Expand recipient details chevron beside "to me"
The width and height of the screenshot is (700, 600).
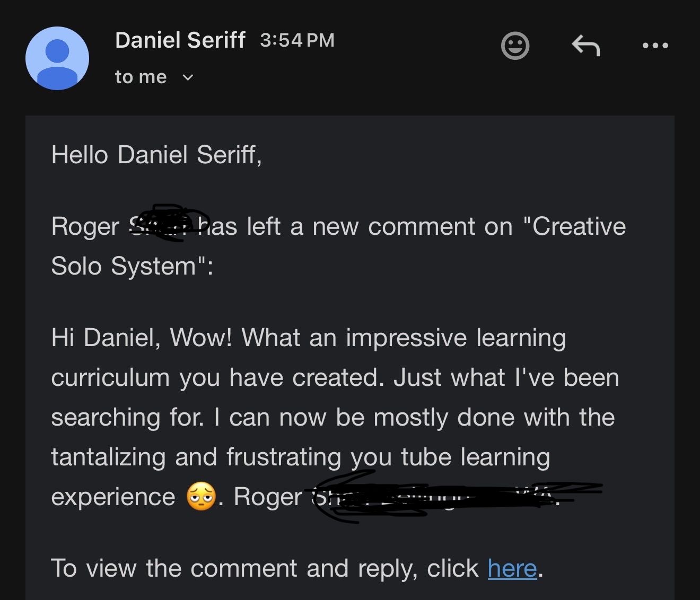(188, 77)
